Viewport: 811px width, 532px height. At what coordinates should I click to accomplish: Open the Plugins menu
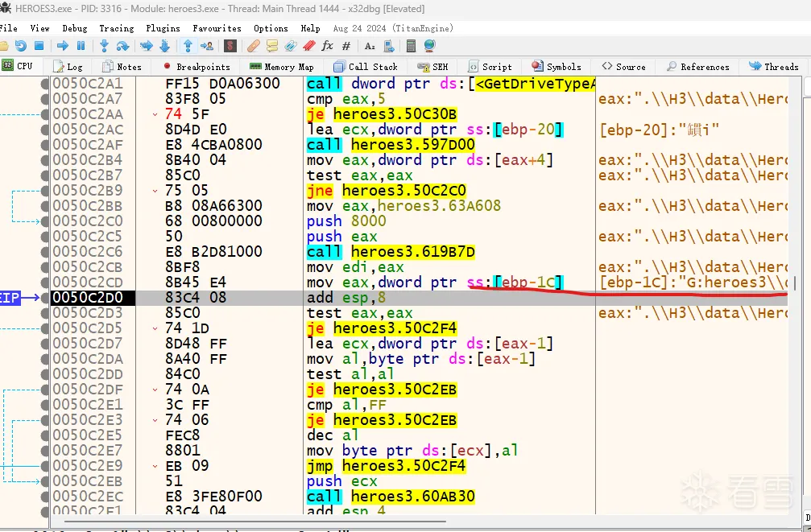point(163,28)
